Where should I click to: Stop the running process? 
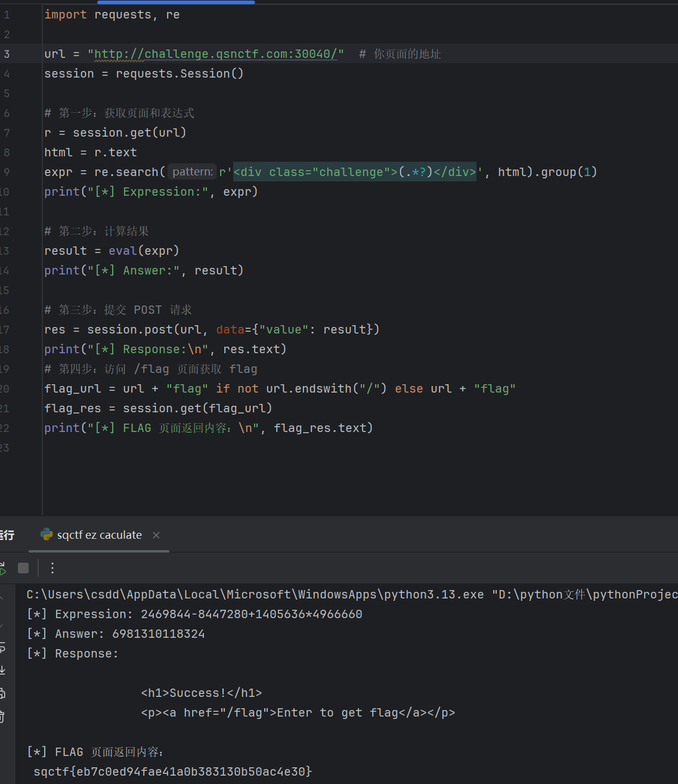(23, 568)
